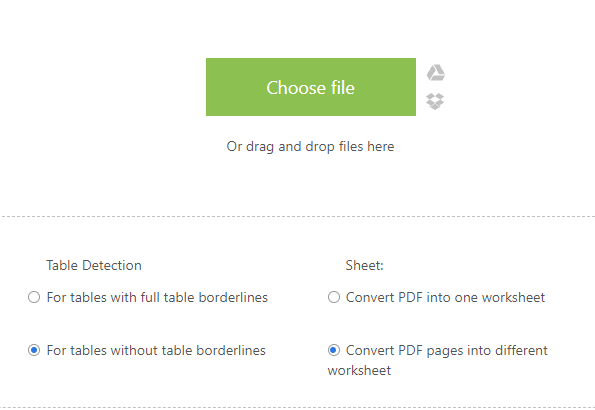Viewport: 595px width, 410px height.
Task: Enable Convert PDF into one worksheet radio
Action: tap(334, 297)
